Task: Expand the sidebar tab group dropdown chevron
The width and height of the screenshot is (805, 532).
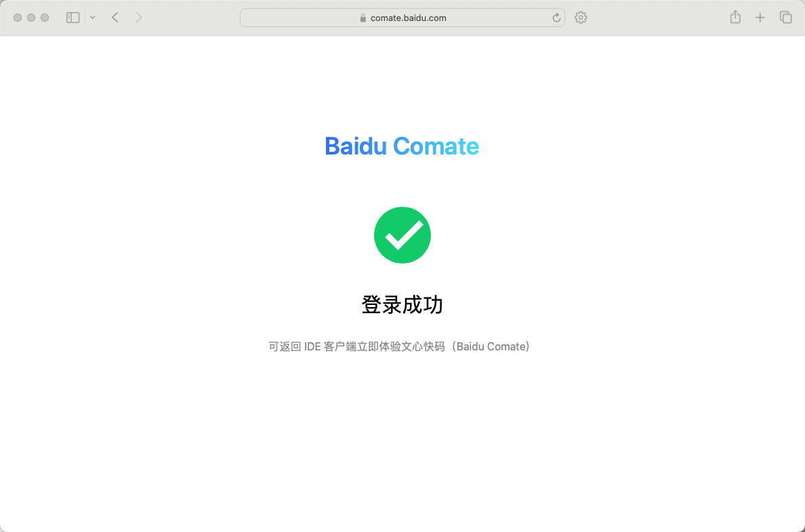Action: tap(92, 18)
